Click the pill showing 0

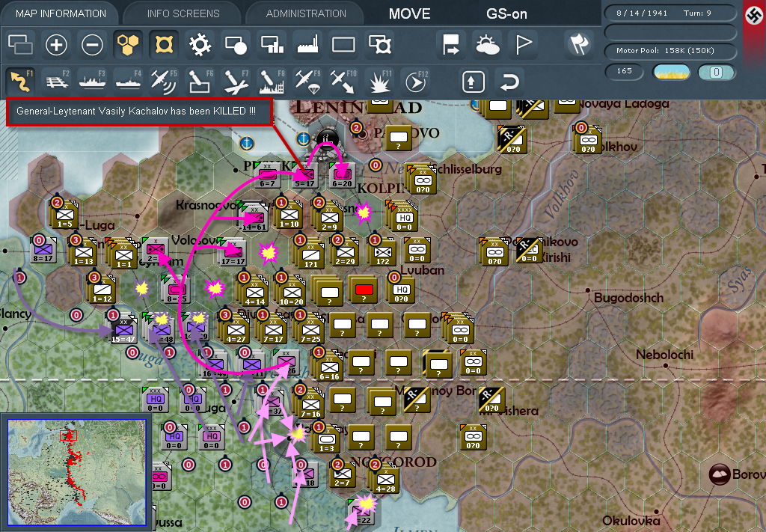716,72
